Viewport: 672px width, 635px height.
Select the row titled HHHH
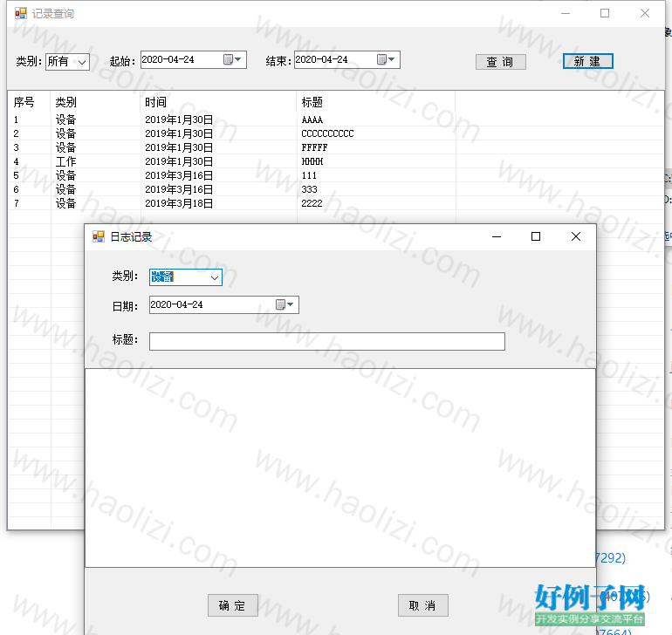point(336,161)
